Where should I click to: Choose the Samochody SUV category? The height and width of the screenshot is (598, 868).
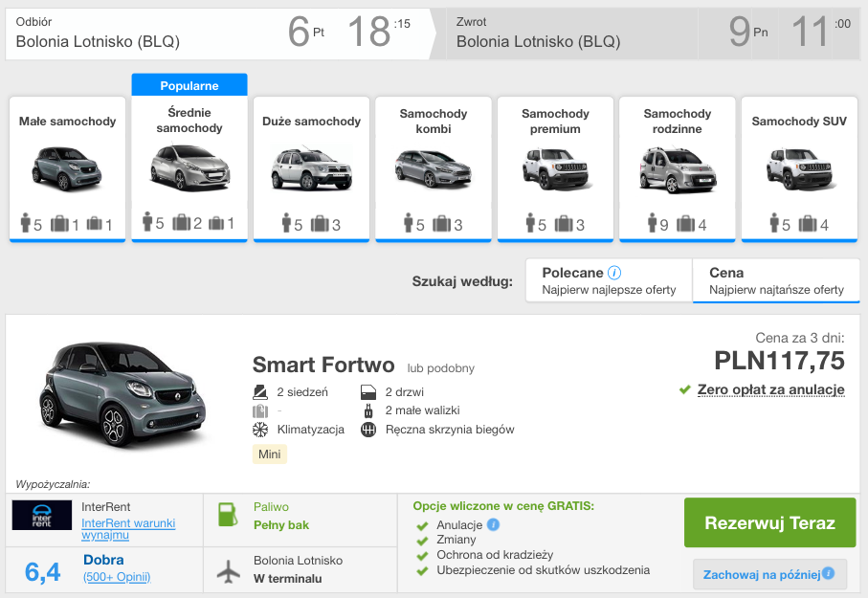pyautogui.click(x=799, y=169)
